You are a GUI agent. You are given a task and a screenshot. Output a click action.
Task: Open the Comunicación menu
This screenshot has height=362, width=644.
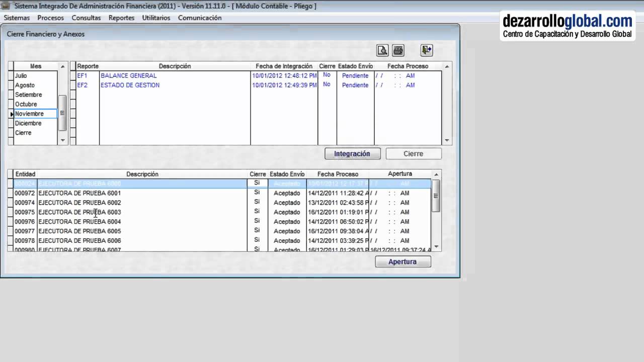point(200,18)
